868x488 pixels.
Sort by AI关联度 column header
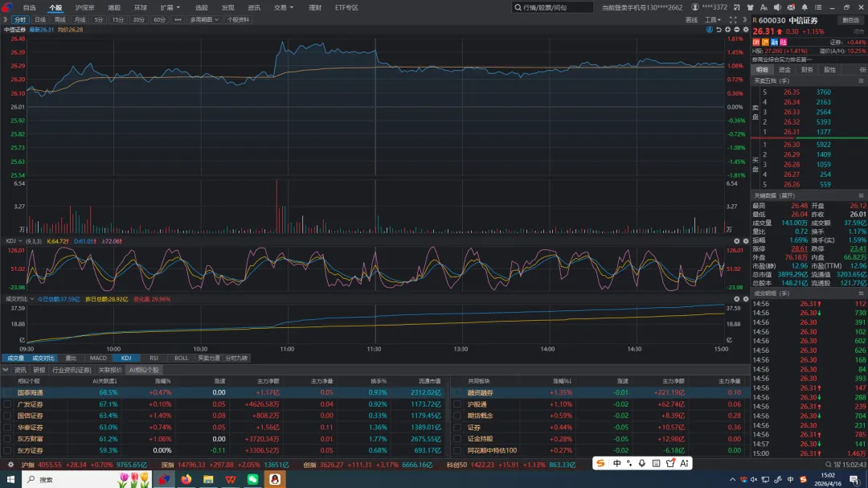pyautogui.click(x=104, y=381)
